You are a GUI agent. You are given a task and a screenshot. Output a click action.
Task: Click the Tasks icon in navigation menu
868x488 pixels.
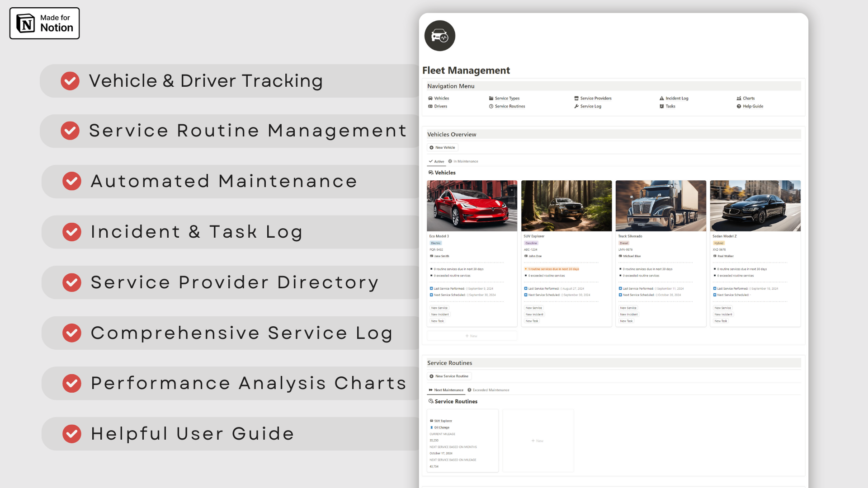(661, 106)
